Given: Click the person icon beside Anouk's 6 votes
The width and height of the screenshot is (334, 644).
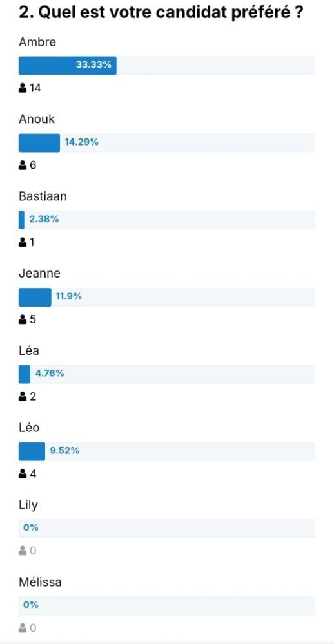Looking at the screenshot, I should pos(23,165).
